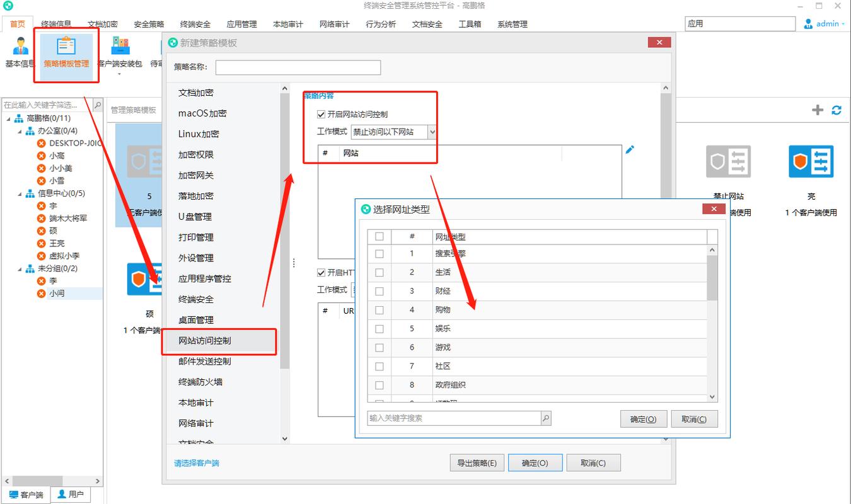
Task: Select the 禁止网站 policy template thumbnail
Action: tap(728, 161)
